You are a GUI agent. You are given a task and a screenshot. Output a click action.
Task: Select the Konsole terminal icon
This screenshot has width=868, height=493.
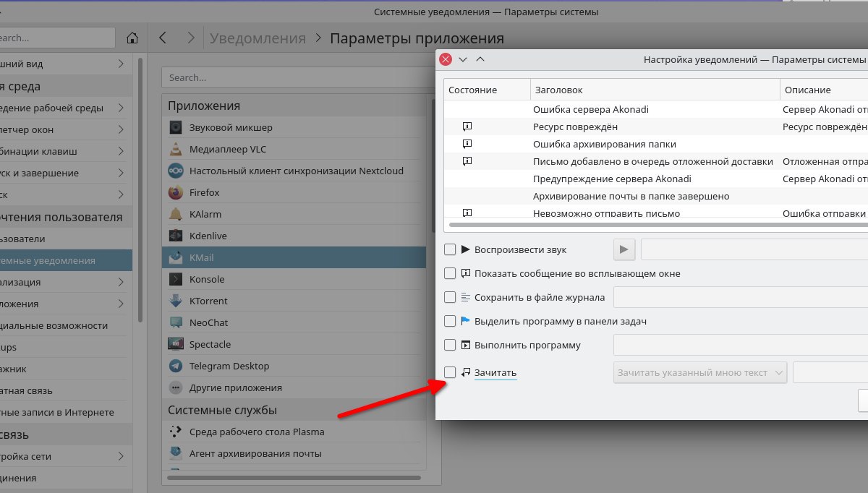coord(176,279)
